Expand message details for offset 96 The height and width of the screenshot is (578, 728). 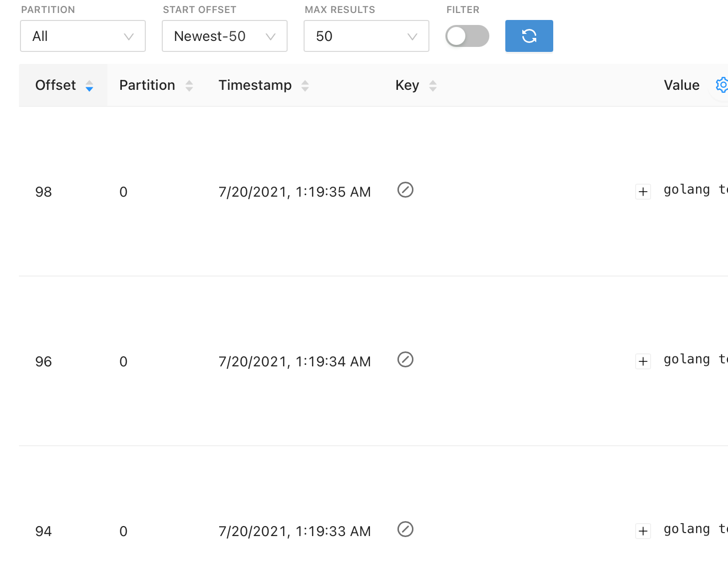(643, 361)
